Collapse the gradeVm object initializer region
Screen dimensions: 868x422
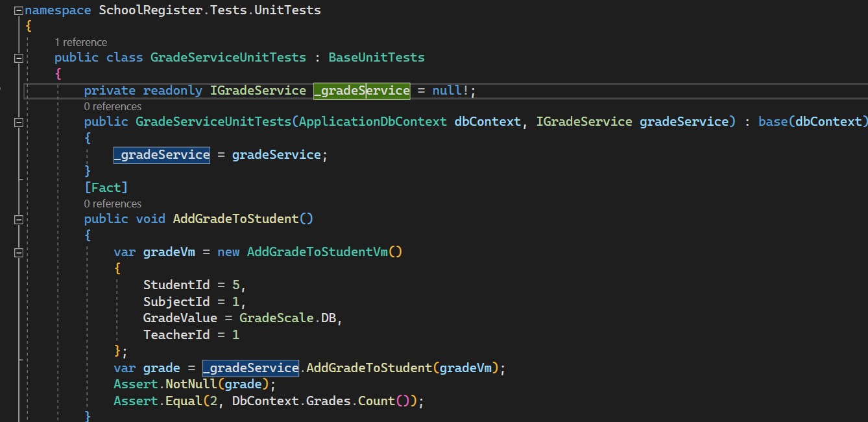point(18,252)
